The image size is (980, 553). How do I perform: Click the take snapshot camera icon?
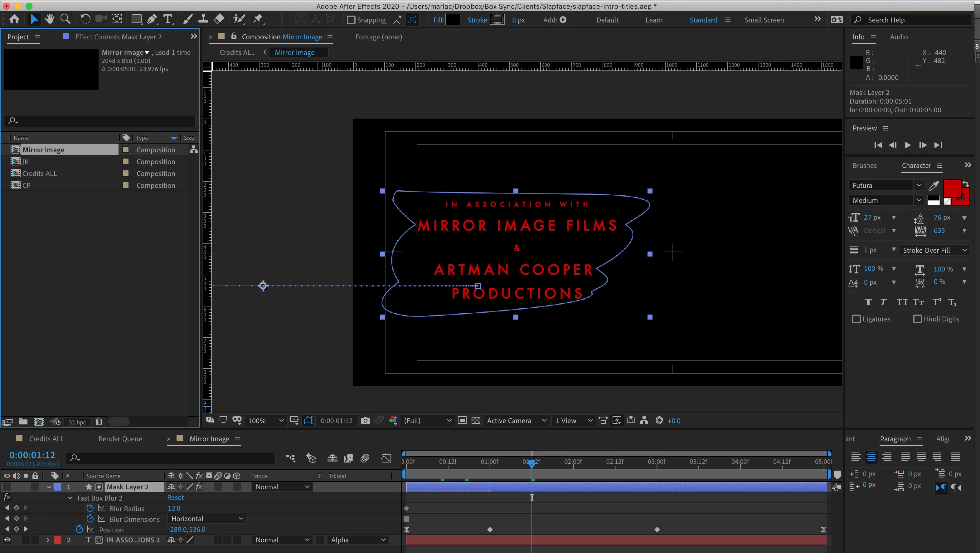365,421
